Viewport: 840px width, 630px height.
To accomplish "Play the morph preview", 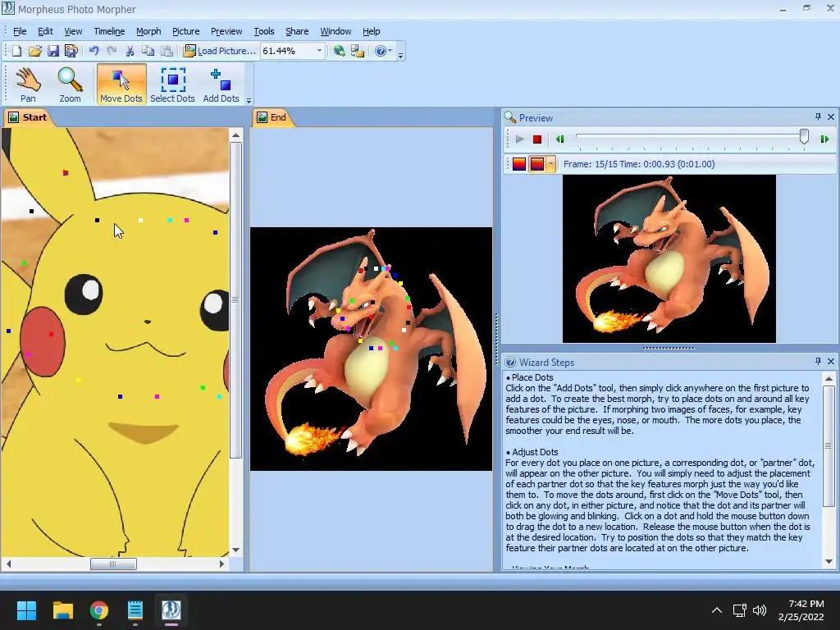I will (519, 139).
